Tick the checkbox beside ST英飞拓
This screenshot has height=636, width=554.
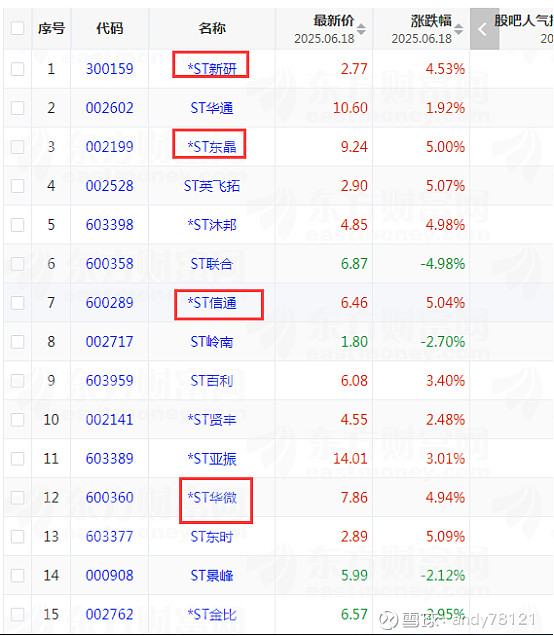click(x=17, y=186)
